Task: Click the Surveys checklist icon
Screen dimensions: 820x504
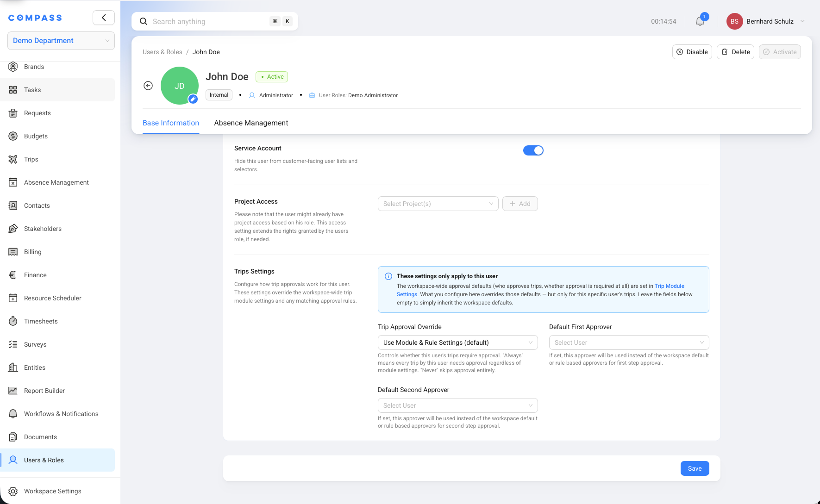Action: click(x=13, y=344)
